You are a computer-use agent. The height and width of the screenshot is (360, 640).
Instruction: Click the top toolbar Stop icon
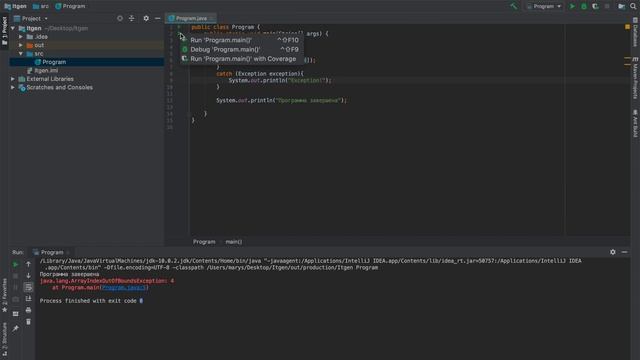pyautogui.click(x=607, y=6)
